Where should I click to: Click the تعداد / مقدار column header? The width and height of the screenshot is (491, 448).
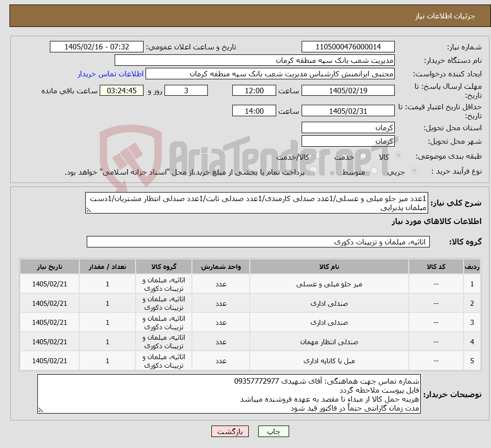107,266
